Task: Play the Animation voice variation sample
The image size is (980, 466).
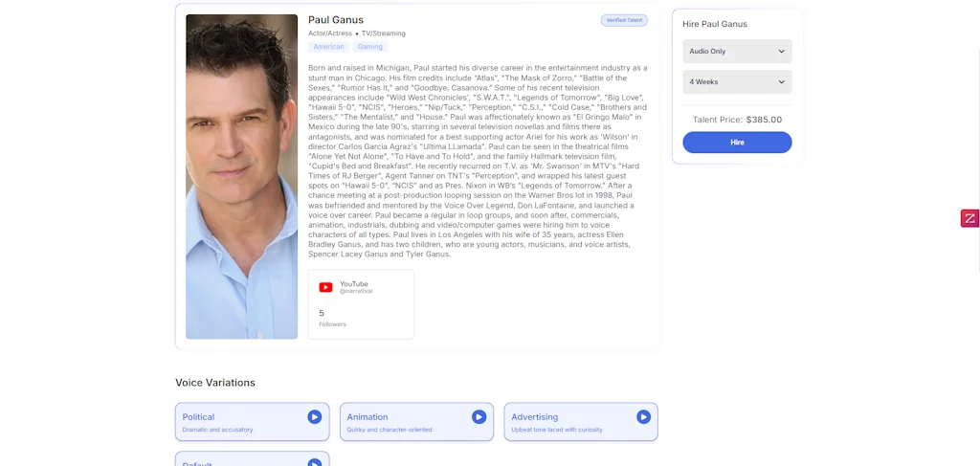Action: coord(479,416)
